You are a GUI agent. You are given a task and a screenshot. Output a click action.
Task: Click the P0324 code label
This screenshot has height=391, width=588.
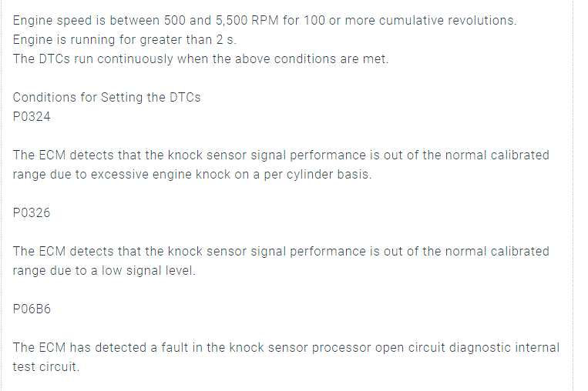(32, 117)
